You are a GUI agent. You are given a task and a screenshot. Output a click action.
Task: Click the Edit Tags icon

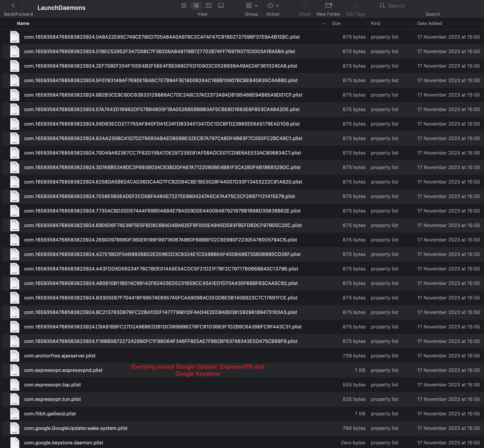[355, 6]
